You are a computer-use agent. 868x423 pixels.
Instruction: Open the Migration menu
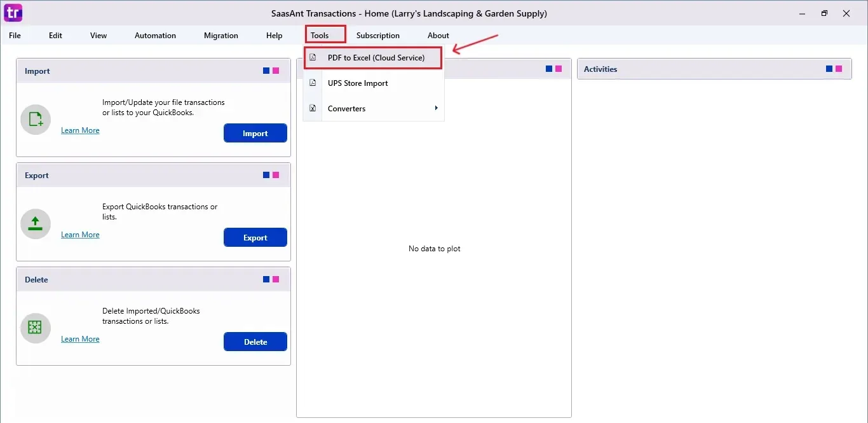click(221, 36)
